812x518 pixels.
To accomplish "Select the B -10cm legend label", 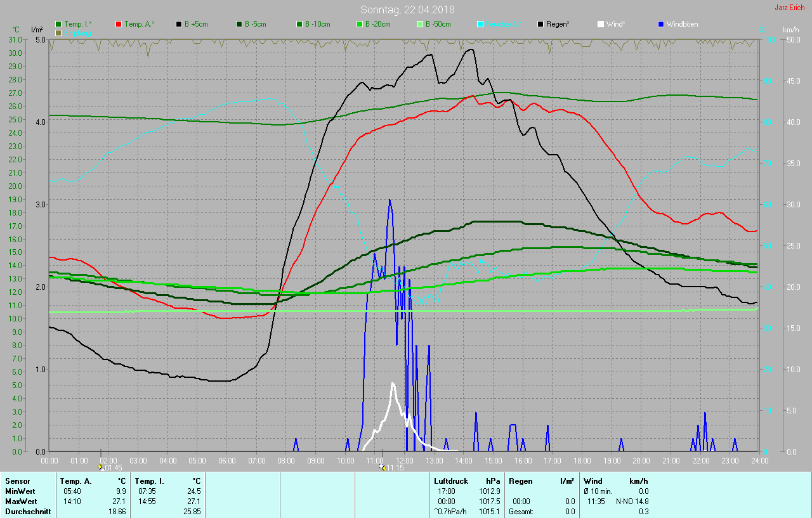I will click(x=318, y=24).
